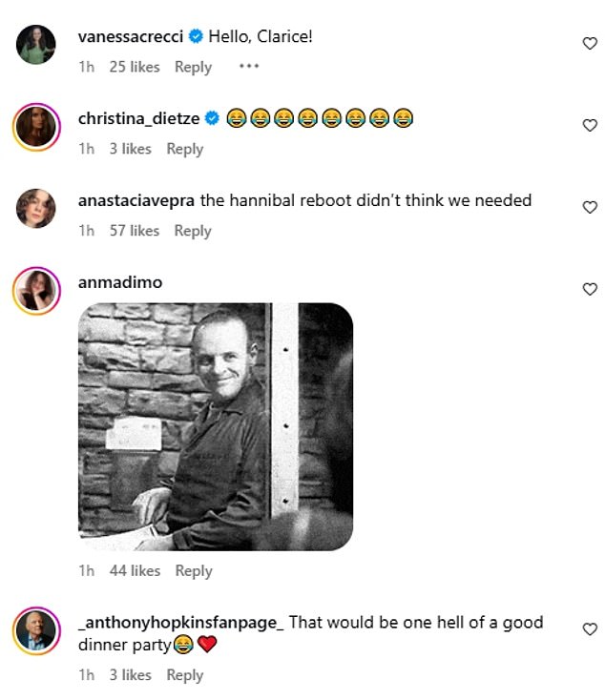Viewport: 605px width, 700px height.
Task: Open more options on vanessacrecci's comment
Action: coord(249,67)
